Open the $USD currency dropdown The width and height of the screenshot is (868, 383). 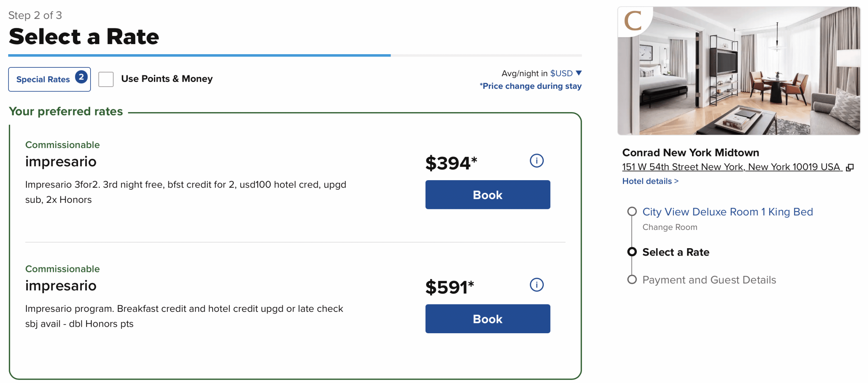click(x=561, y=73)
